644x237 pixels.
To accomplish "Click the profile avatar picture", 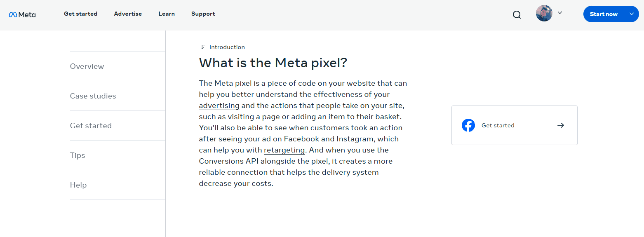I will (544, 13).
